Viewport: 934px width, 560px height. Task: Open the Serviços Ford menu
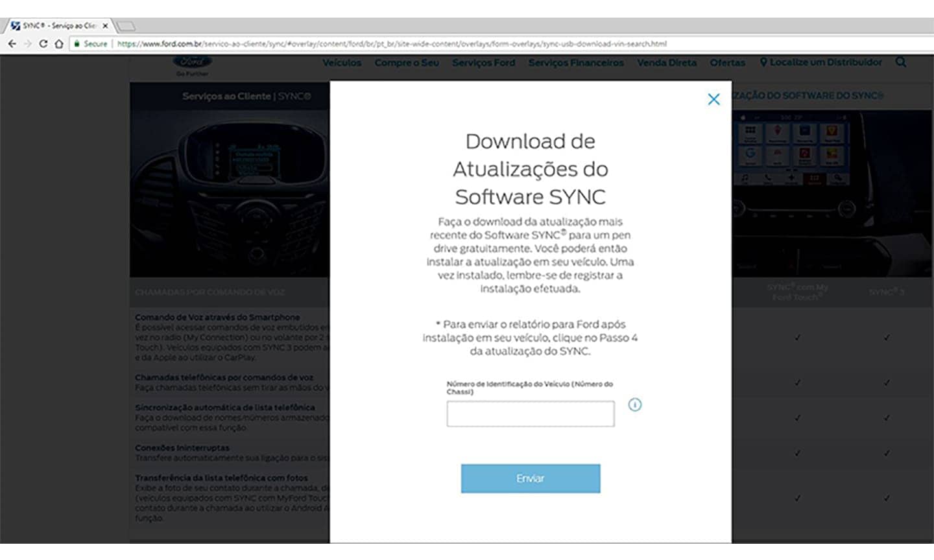click(483, 63)
